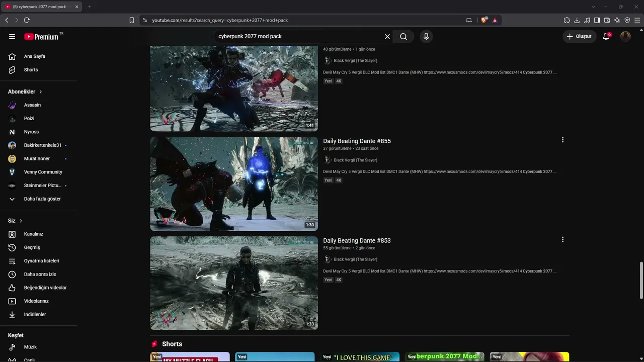
Task: Open Brave Wallet
Action: [607, 20]
